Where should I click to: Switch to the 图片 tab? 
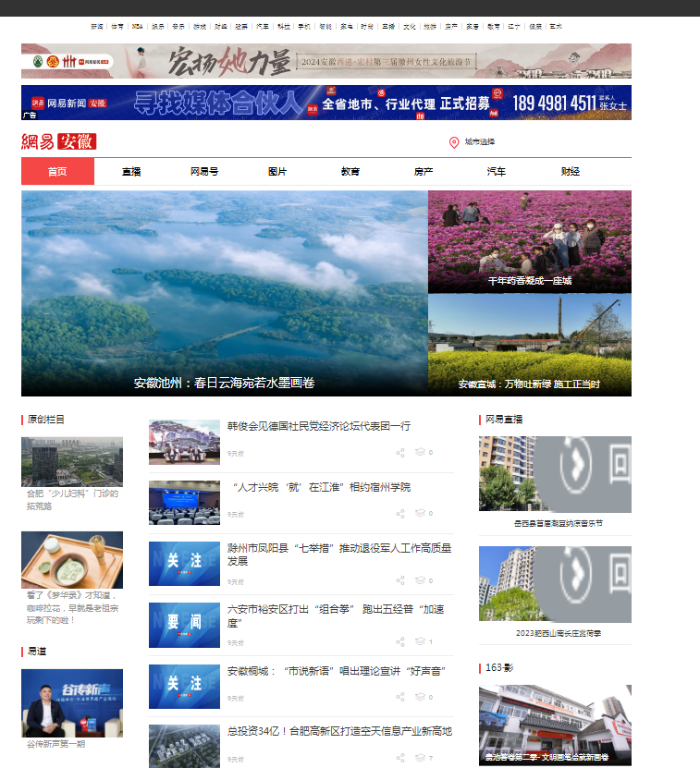(277, 171)
